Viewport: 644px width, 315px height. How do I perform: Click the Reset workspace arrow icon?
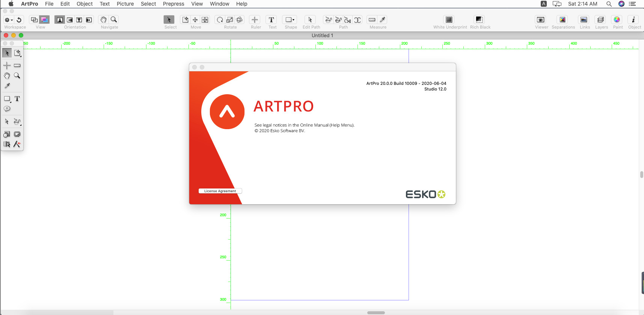[x=19, y=20]
